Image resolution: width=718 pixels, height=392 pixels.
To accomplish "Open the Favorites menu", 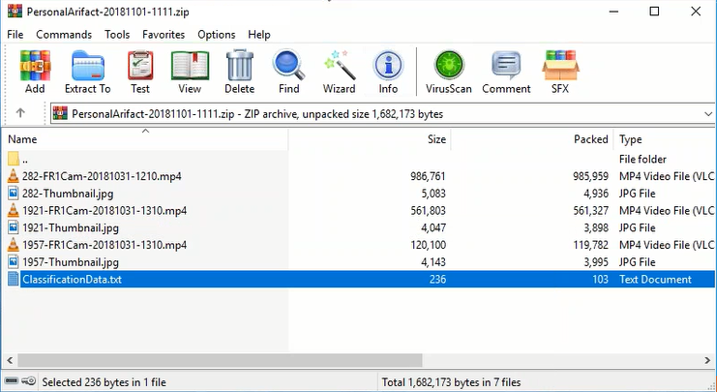I will click(x=163, y=35).
